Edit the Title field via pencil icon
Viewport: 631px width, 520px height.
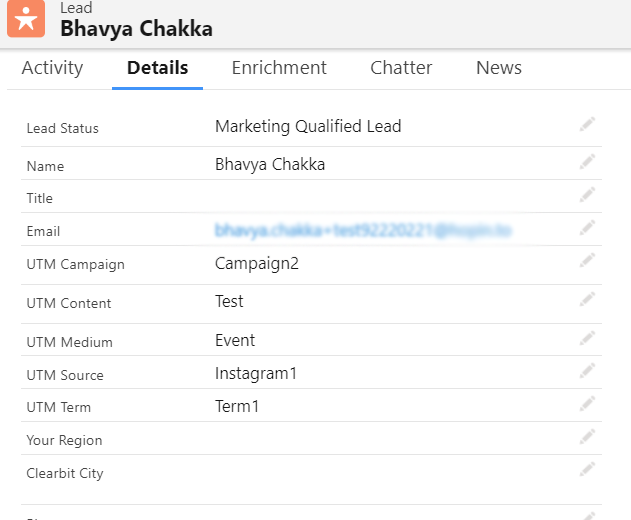[x=587, y=195]
